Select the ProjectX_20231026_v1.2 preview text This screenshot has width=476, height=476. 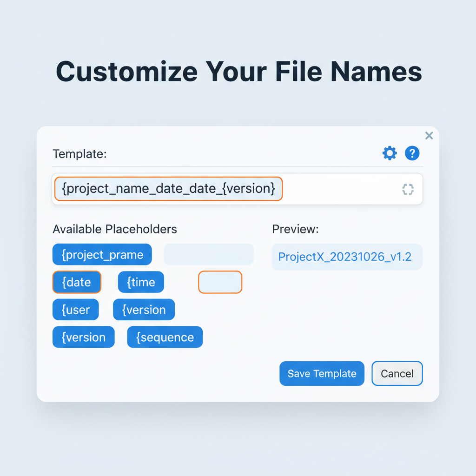point(345,257)
